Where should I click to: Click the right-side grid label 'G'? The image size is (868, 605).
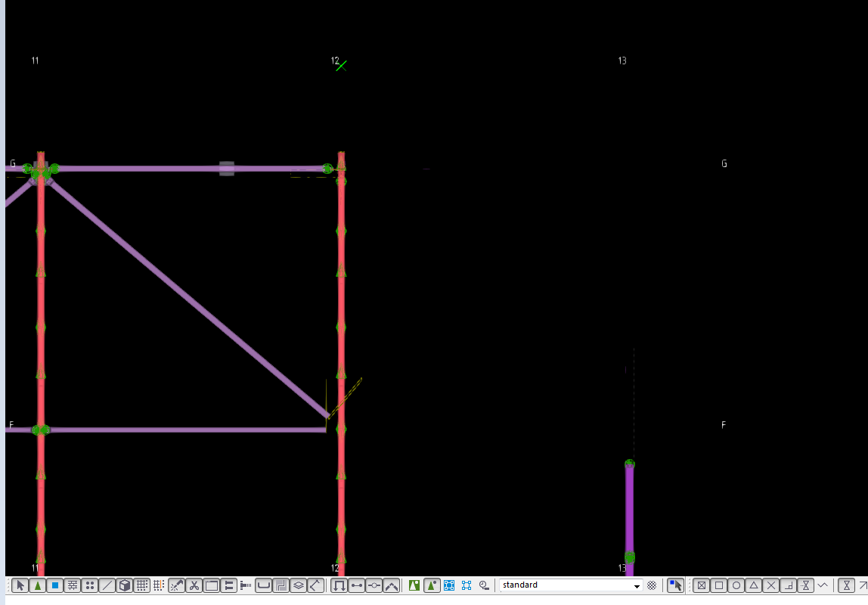click(724, 163)
